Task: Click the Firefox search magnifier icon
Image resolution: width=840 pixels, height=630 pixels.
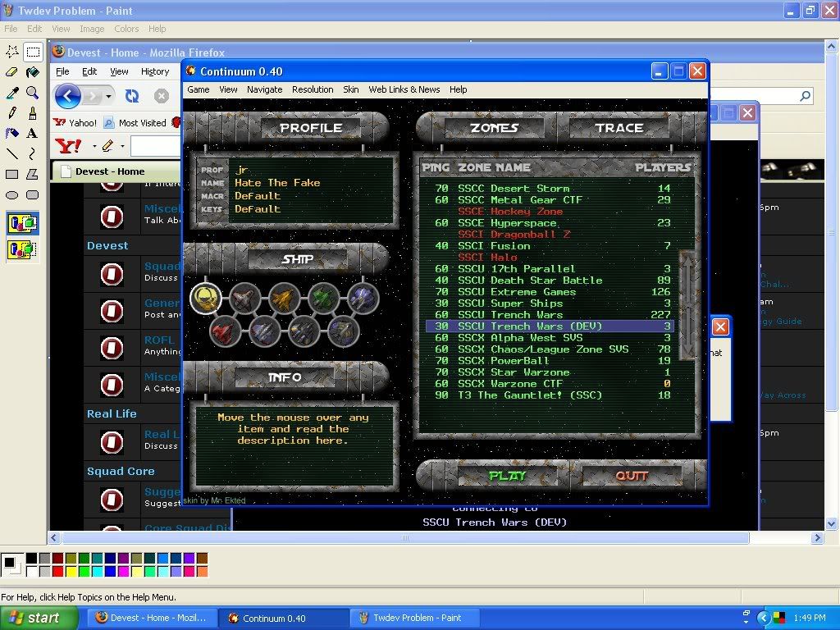Action: coord(805,96)
